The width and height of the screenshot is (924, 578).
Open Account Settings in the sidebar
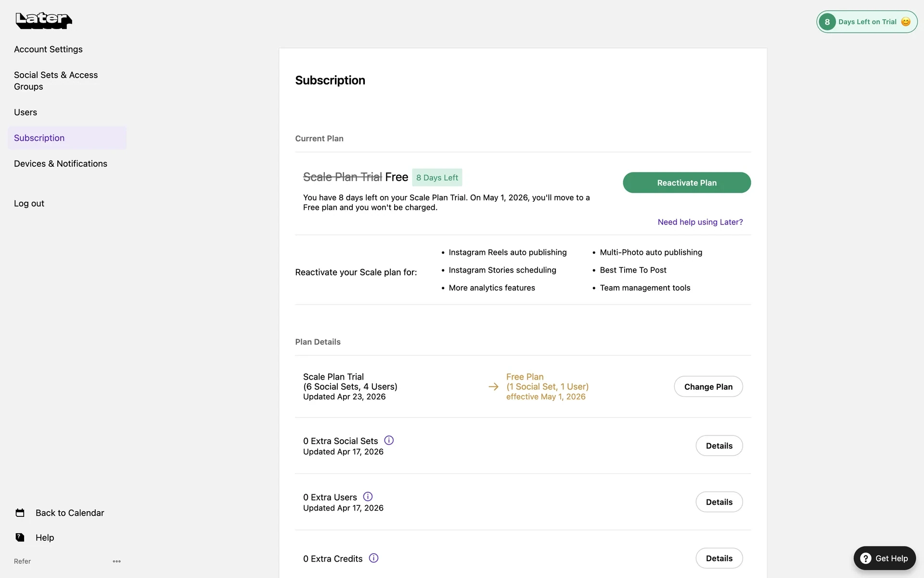(x=48, y=49)
